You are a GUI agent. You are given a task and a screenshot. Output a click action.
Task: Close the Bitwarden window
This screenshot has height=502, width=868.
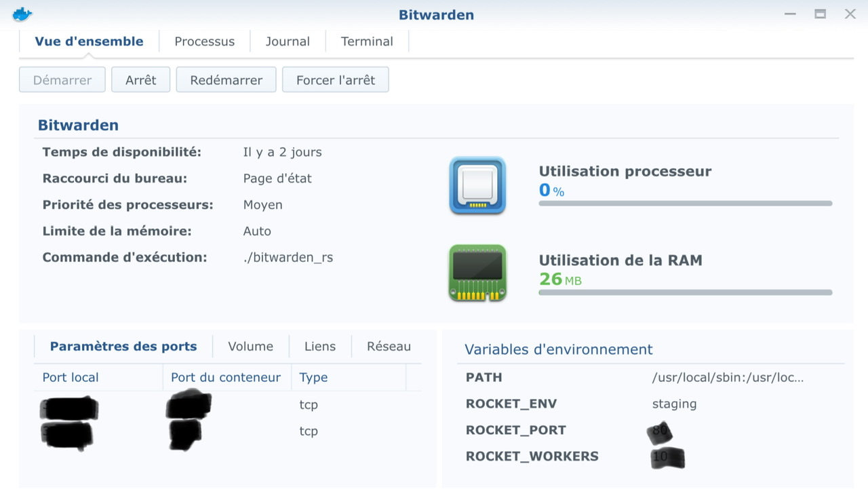point(850,14)
